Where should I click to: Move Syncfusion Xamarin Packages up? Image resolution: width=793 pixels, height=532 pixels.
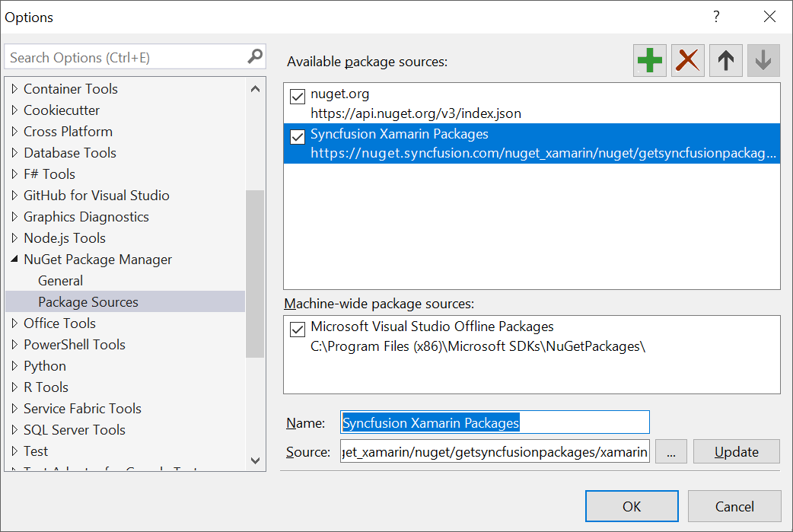(725, 60)
